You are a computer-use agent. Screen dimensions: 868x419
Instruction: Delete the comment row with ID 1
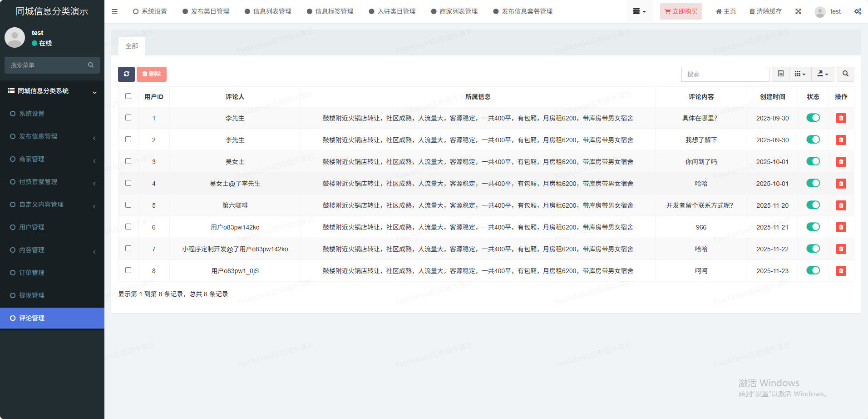841,118
